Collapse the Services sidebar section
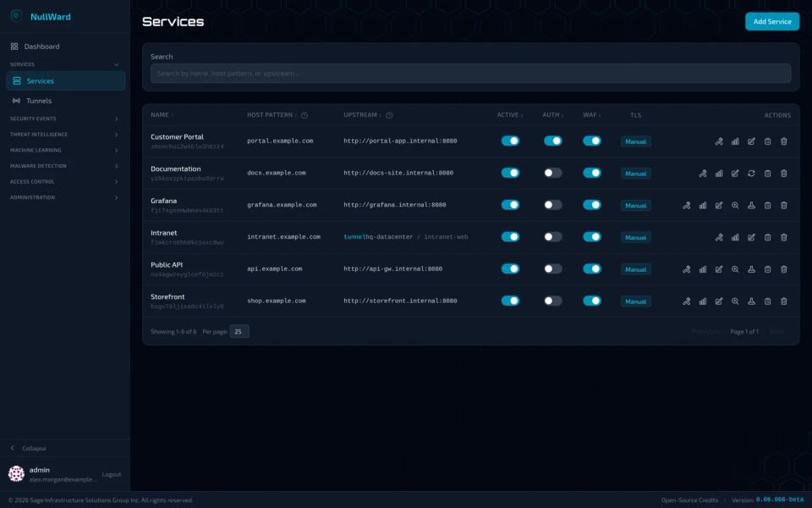 tap(65, 64)
